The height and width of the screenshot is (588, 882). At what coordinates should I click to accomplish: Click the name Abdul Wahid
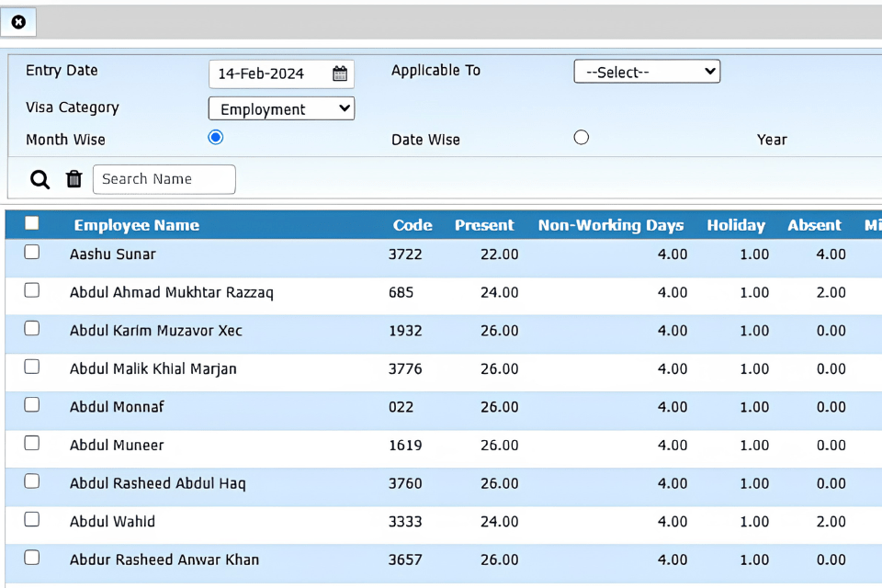click(x=112, y=522)
